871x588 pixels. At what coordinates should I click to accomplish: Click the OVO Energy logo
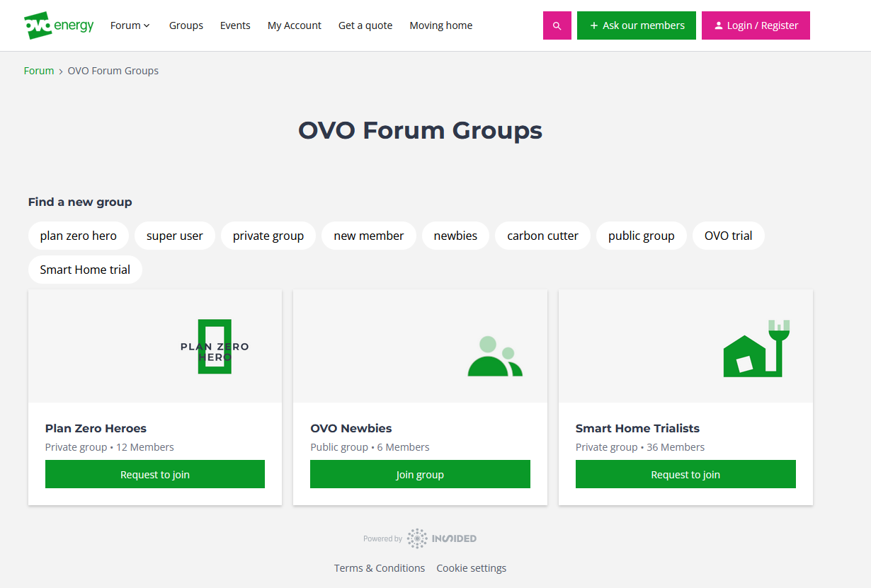59,25
